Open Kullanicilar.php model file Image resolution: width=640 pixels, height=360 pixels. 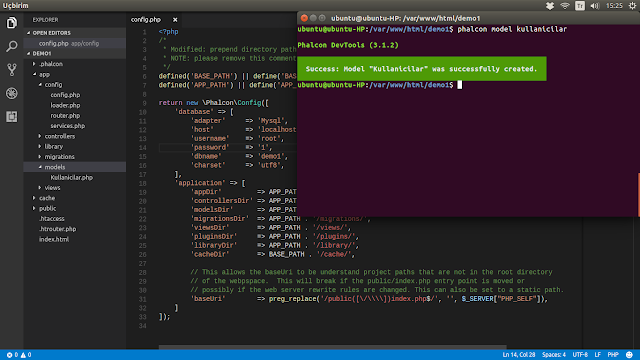coord(71,178)
